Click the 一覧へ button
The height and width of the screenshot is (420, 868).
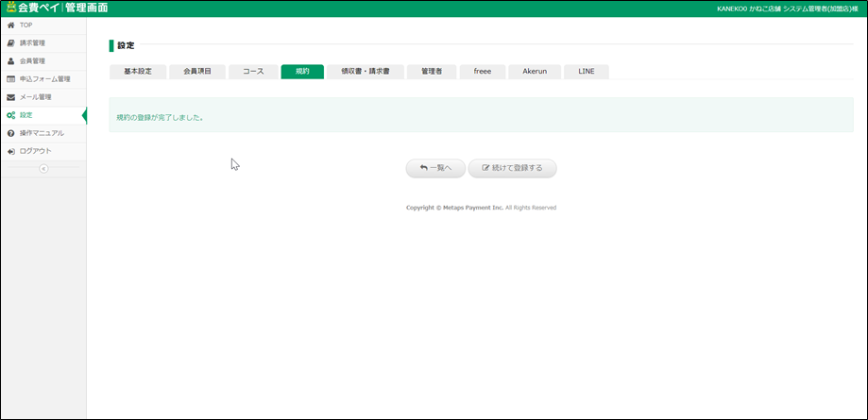[x=435, y=168]
